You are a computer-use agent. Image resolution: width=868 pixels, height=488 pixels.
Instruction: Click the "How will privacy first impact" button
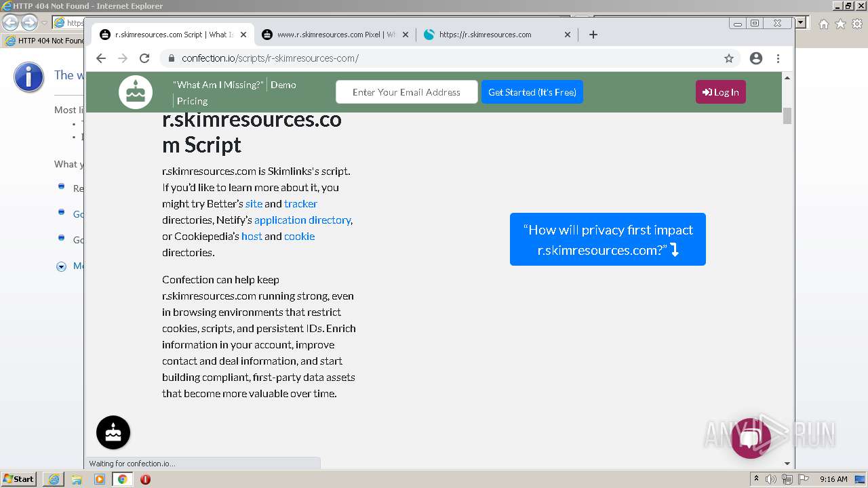pos(608,239)
